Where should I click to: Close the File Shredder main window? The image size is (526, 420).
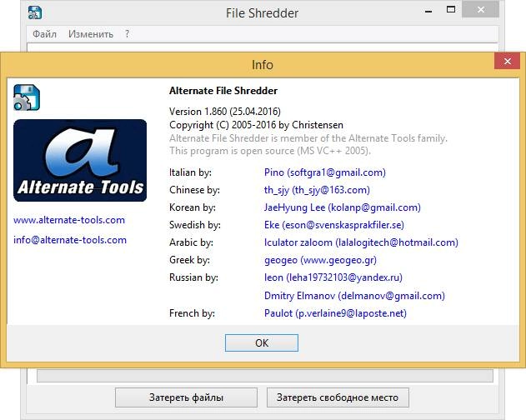[480, 9]
